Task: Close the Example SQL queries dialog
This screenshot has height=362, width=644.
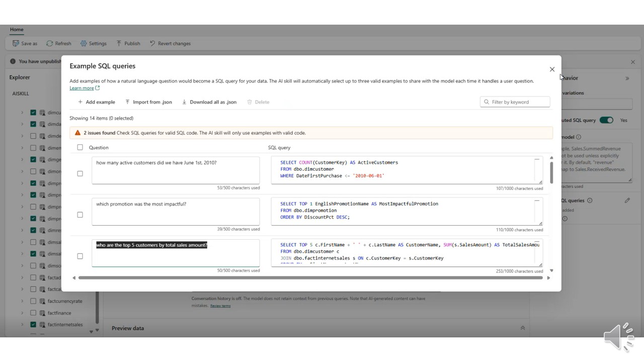Action: pyautogui.click(x=552, y=69)
